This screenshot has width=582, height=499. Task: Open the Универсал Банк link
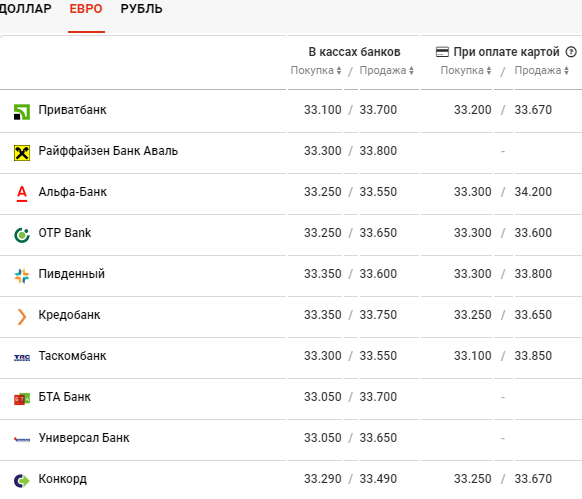[x=84, y=438]
